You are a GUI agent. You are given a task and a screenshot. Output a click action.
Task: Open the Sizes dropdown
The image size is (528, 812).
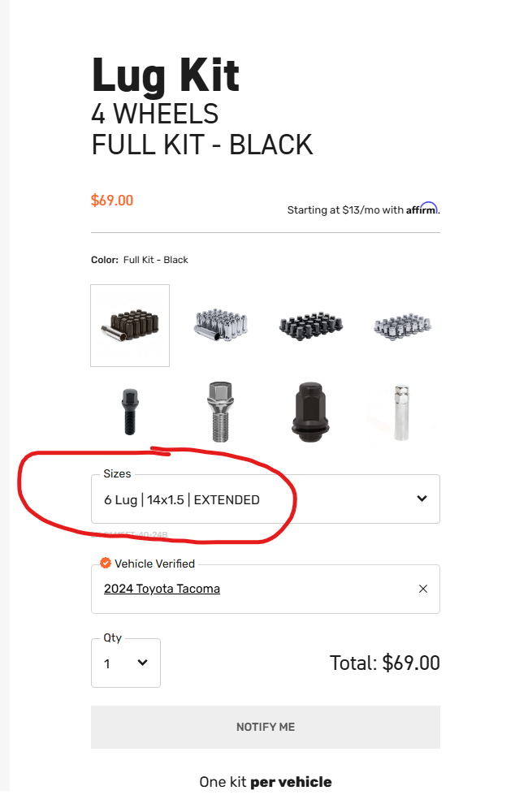[x=266, y=499]
